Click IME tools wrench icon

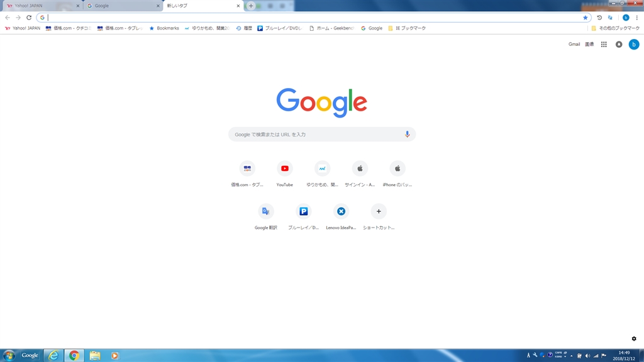(535, 355)
